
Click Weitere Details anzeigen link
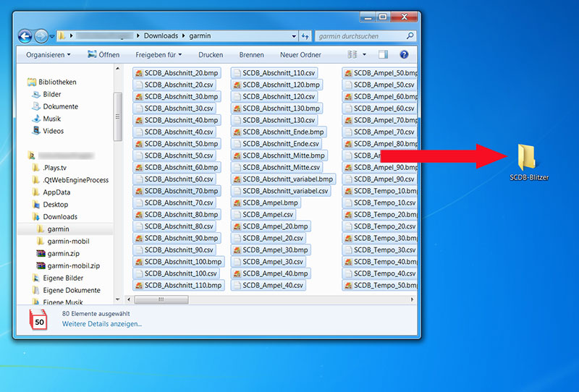click(102, 323)
